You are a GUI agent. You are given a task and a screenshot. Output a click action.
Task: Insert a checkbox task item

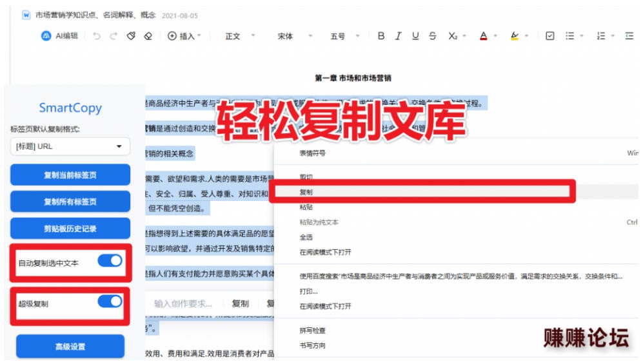pyautogui.click(x=550, y=36)
